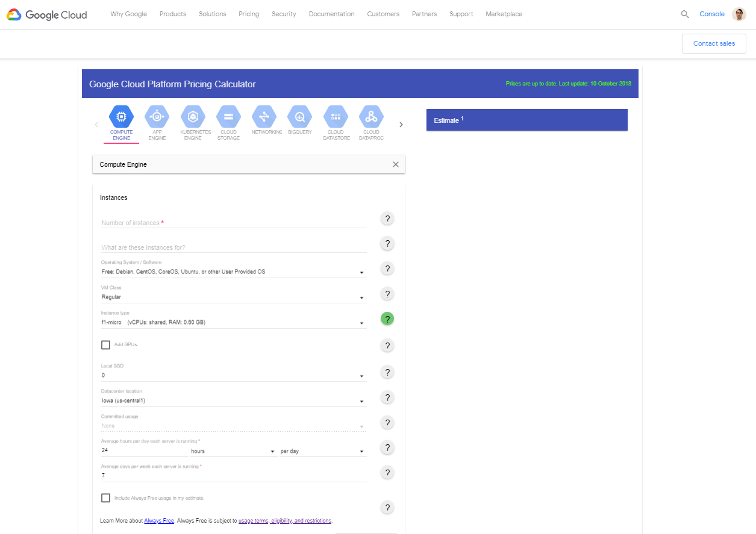756x534 pixels.
Task: Focus What are these instances for field
Action: (x=234, y=247)
